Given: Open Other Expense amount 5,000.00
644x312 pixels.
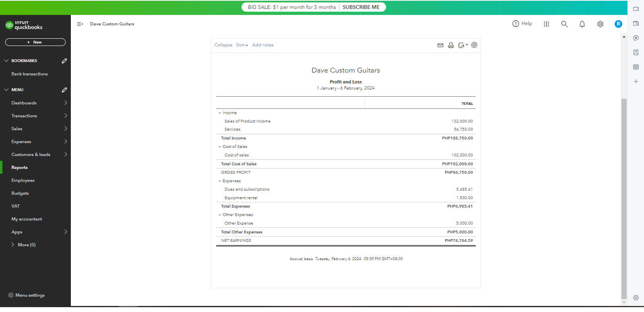Looking at the screenshot, I should pos(464,223).
